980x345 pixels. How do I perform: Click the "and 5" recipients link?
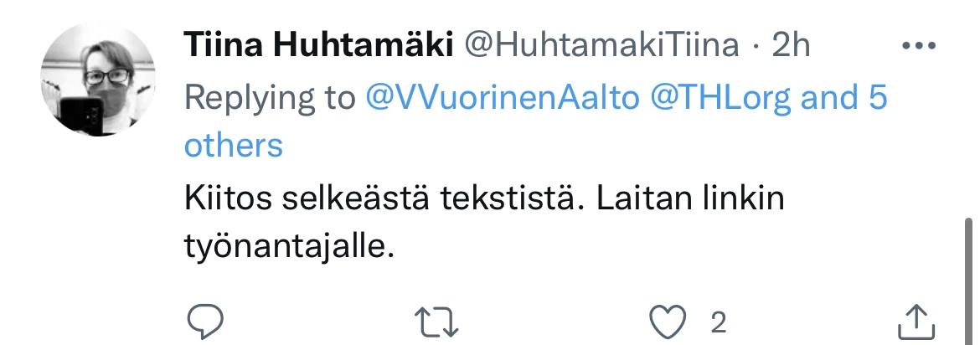(x=844, y=98)
